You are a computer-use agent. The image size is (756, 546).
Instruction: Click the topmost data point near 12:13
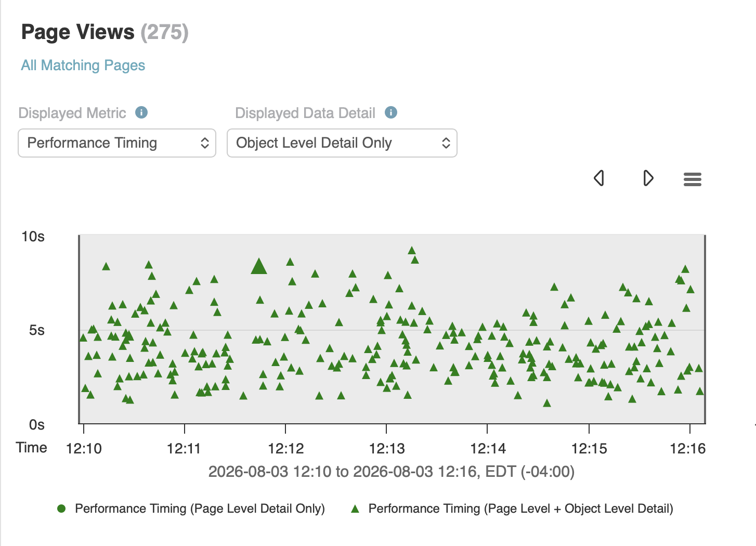tap(412, 251)
